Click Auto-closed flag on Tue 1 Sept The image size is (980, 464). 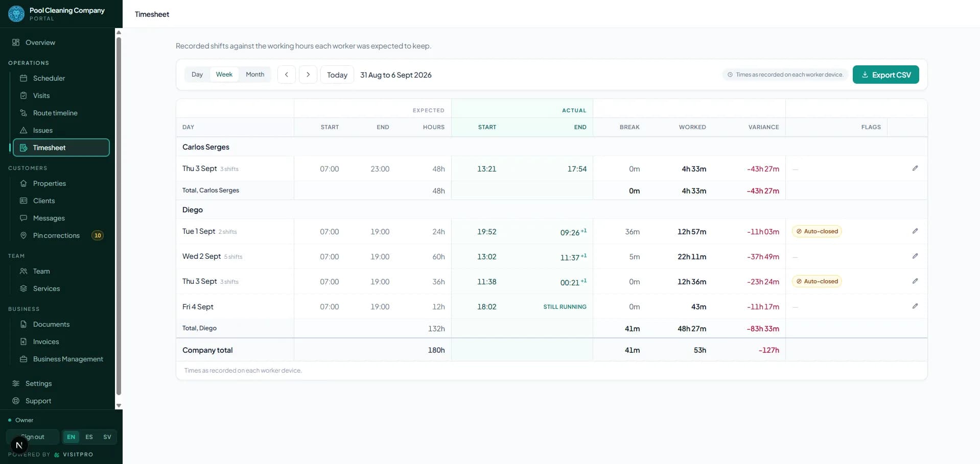tap(816, 231)
